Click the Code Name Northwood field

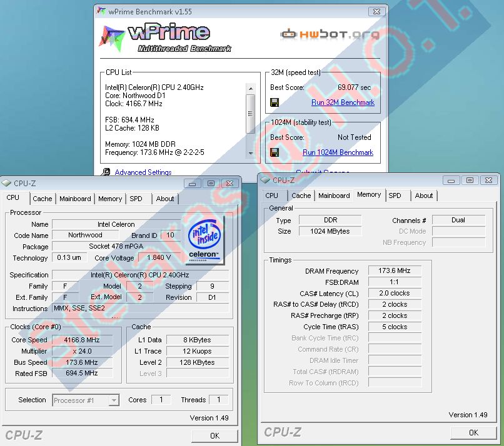click(85, 235)
